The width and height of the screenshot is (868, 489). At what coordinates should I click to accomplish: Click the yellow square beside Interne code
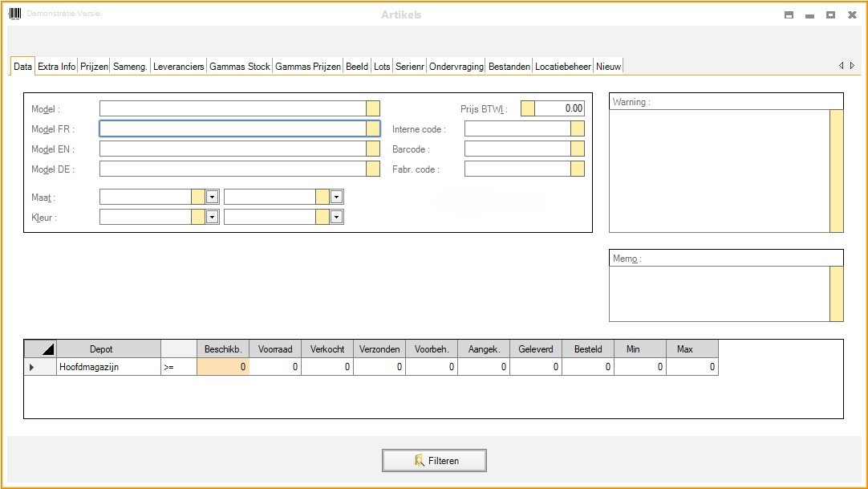(x=577, y=128)
